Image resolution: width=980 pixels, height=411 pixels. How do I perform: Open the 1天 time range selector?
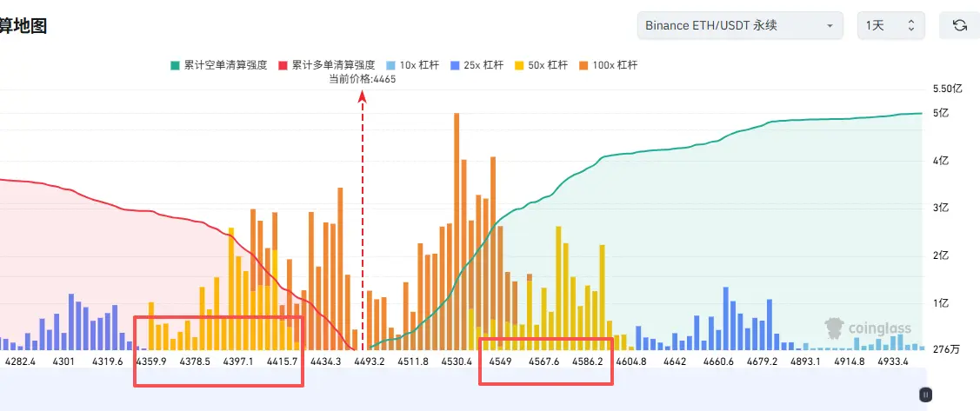[x=890, y=25]
